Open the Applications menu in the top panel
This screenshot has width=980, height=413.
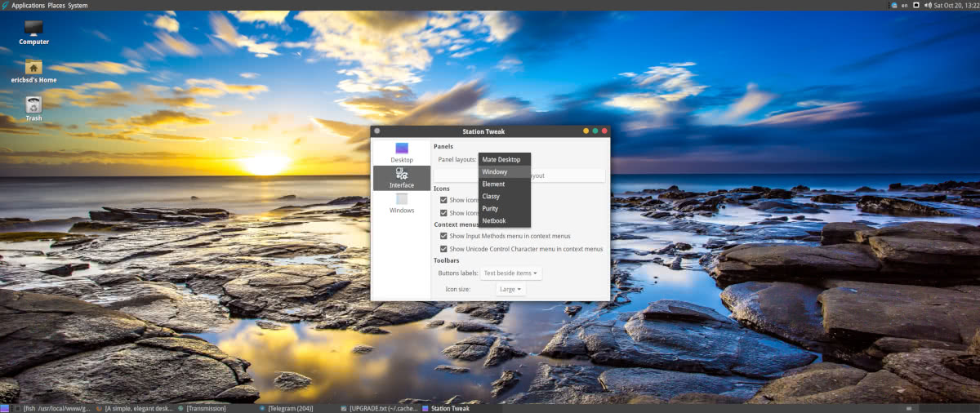28,6
